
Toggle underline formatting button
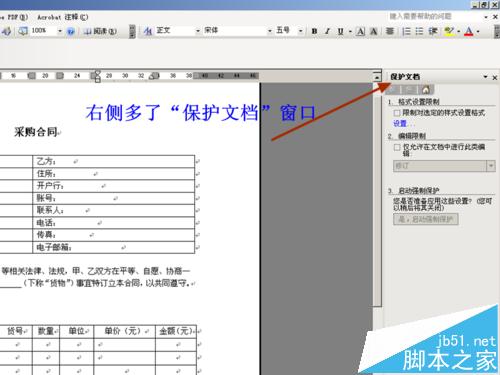click(340, 31)
